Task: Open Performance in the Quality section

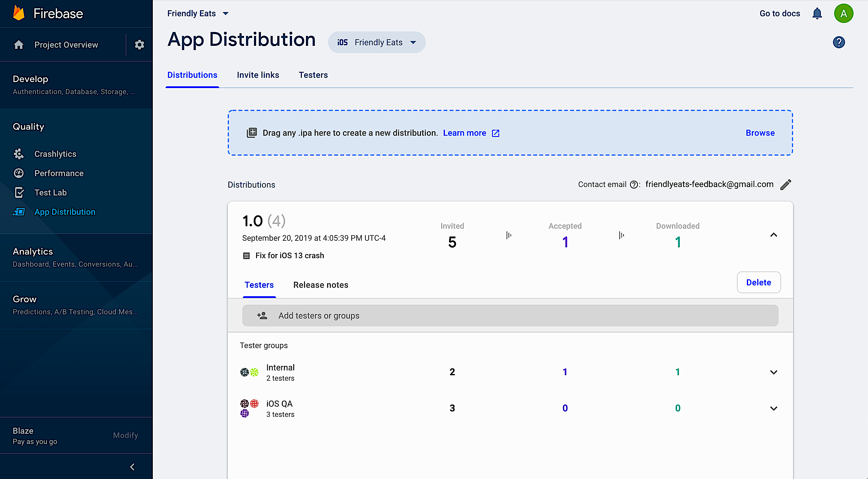Action: click(59, 173)
